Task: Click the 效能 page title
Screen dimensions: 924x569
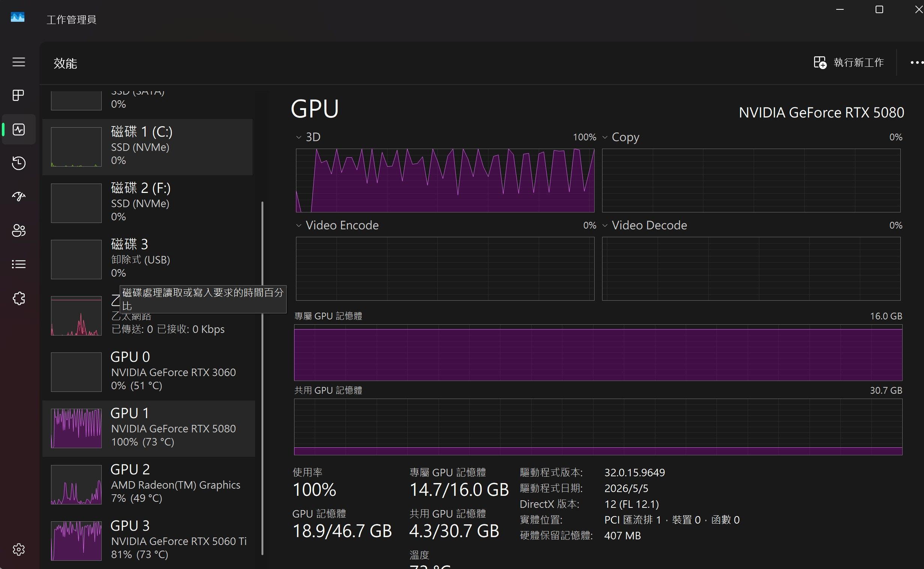Action: (x=65, y=63)
